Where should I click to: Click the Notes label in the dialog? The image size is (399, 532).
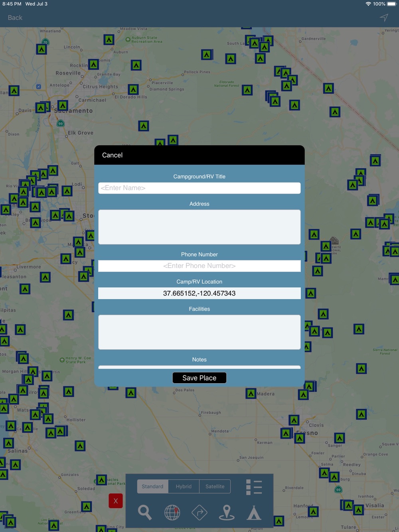coord(199,359)
